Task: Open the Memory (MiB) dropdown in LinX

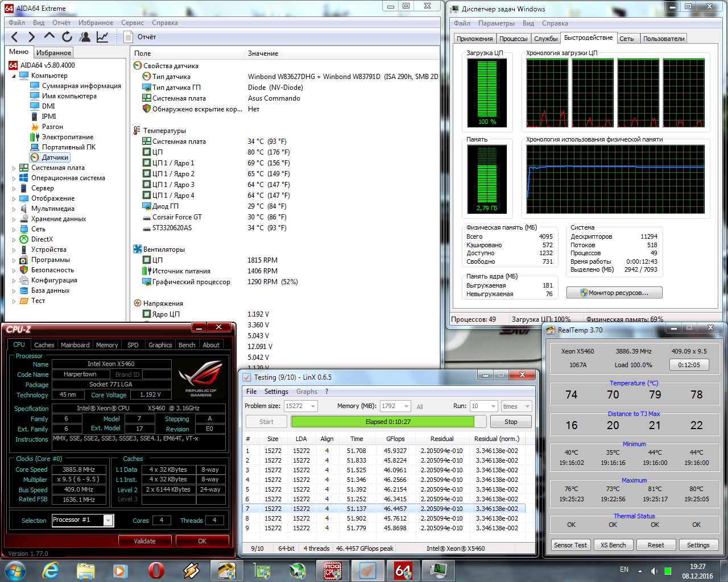Action: click(x=406, y=406)
